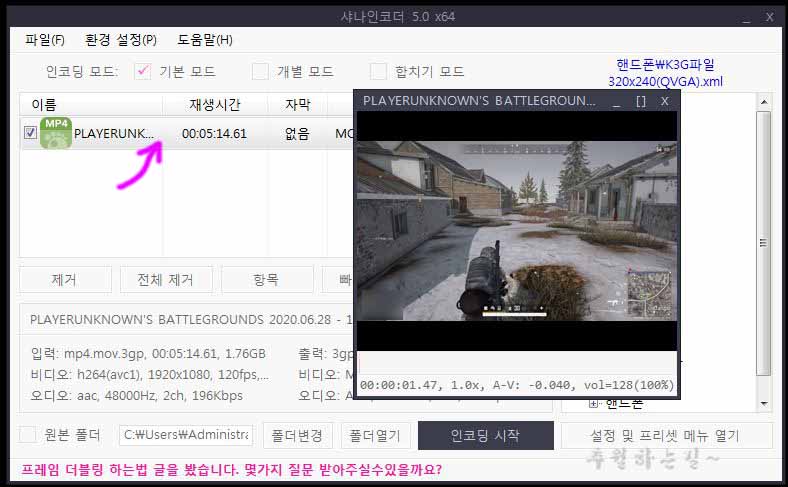Click the output folder path field

click(186, 435)
